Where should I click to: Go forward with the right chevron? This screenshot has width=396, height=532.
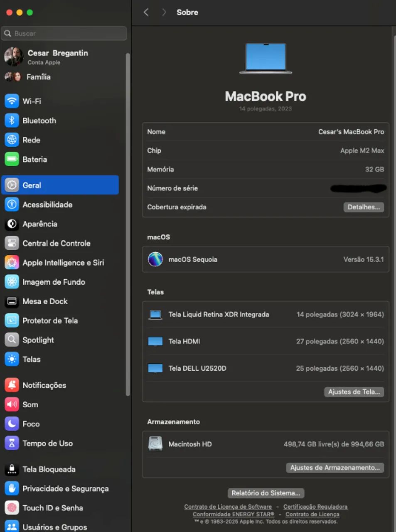point(164,12)
